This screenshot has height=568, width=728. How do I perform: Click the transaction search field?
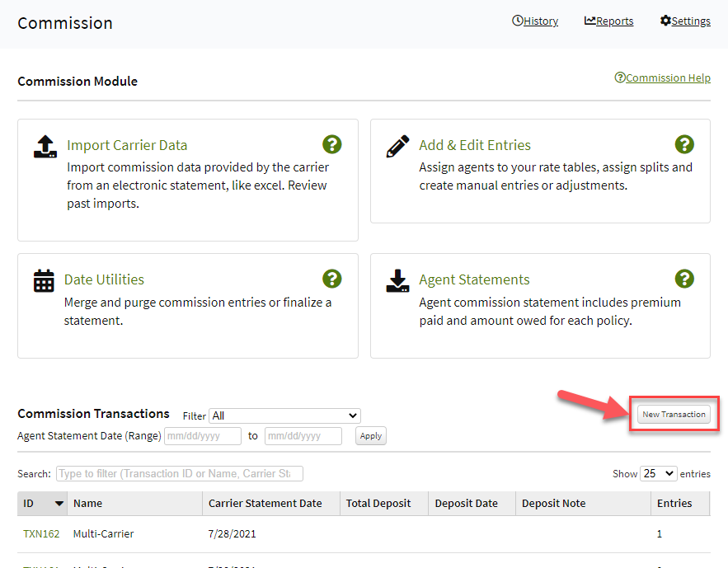177,473
